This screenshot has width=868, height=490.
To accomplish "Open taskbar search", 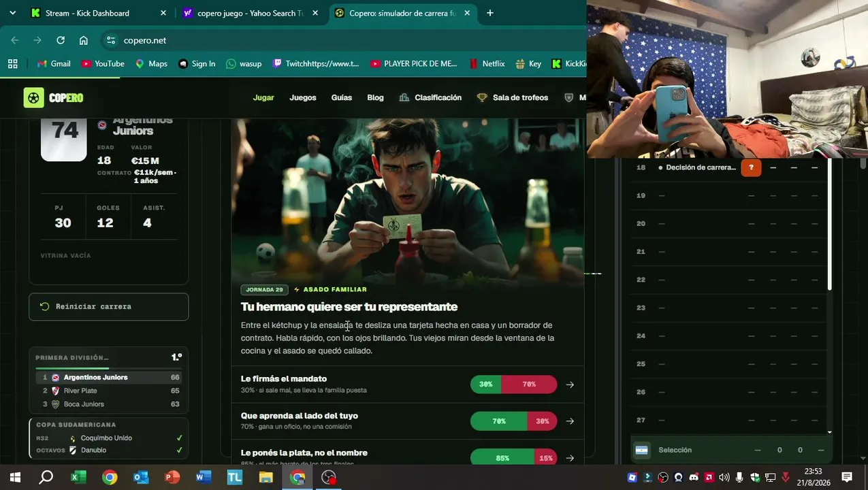I will tap(46, 477).
